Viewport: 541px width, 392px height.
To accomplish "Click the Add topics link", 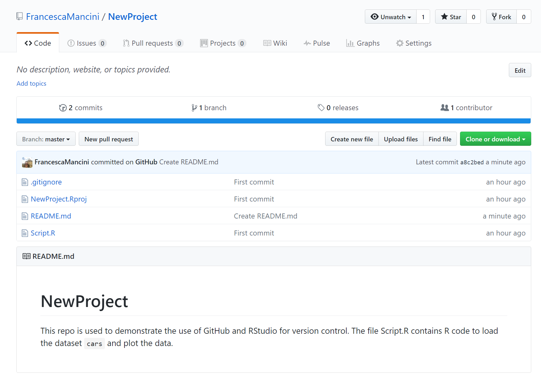I will point(32,83).
